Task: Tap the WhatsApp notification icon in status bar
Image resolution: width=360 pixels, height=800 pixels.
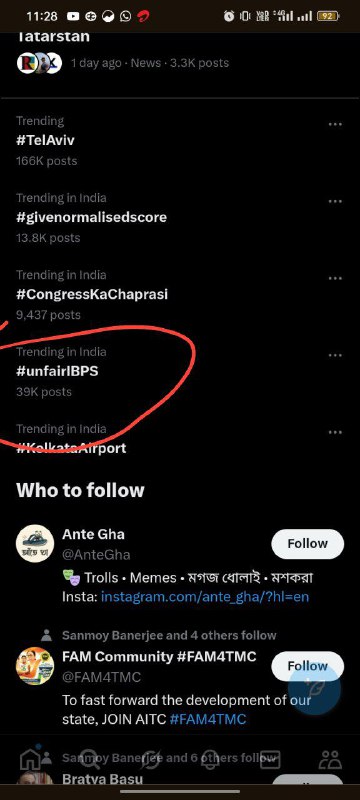Action: (125, 16)
